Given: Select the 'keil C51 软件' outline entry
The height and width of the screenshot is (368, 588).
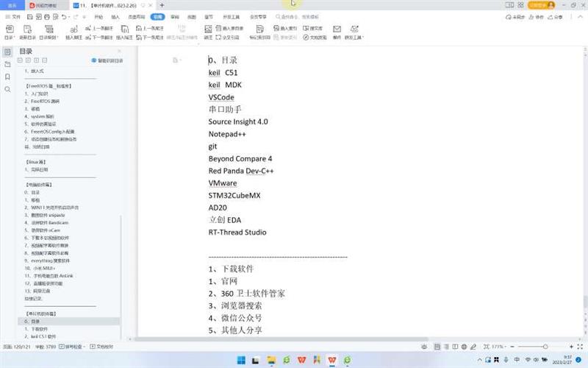Looking at the screenshot, I should (40, 336).
